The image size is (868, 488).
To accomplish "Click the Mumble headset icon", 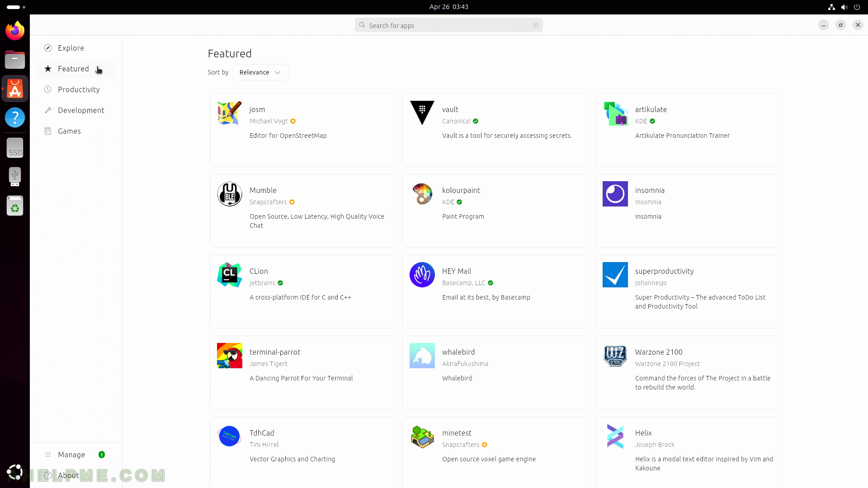I will click(230, 194).
